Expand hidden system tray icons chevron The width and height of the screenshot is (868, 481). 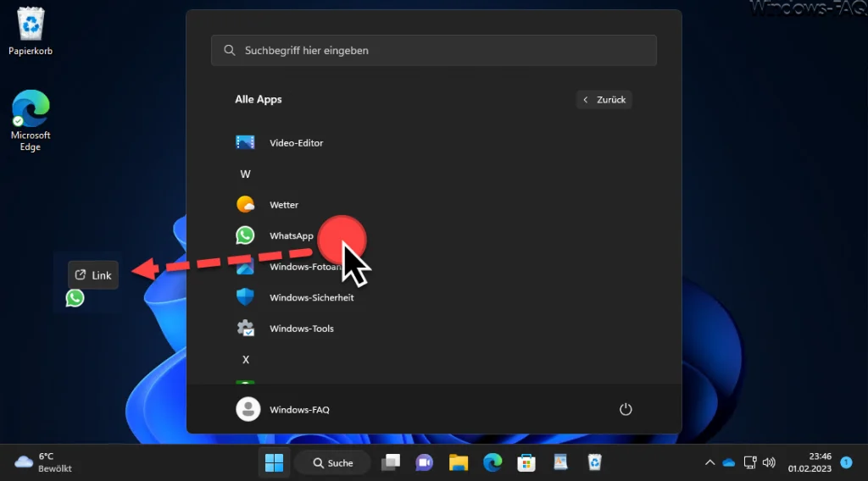[x=709, y=462]
